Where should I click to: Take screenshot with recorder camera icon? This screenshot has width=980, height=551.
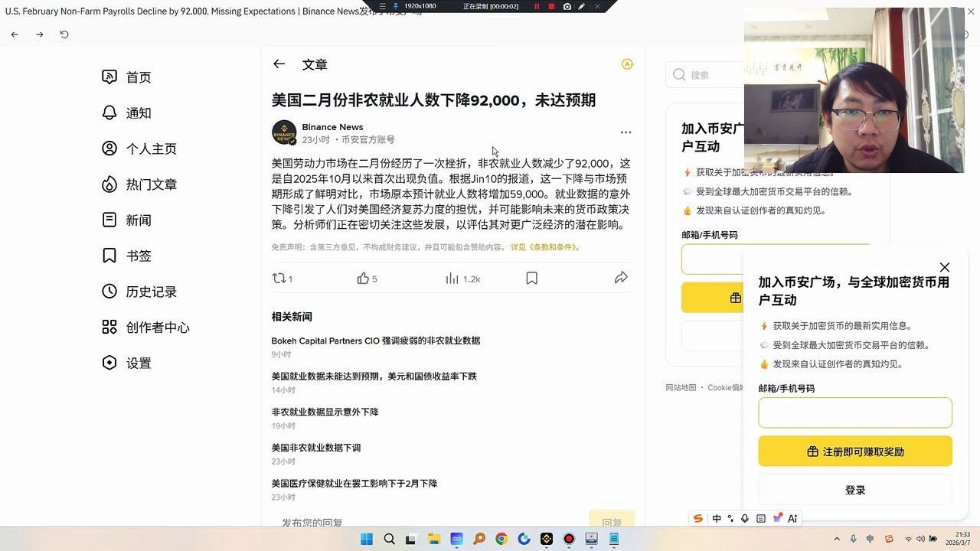pyautogui.click(x=567, y=6)
